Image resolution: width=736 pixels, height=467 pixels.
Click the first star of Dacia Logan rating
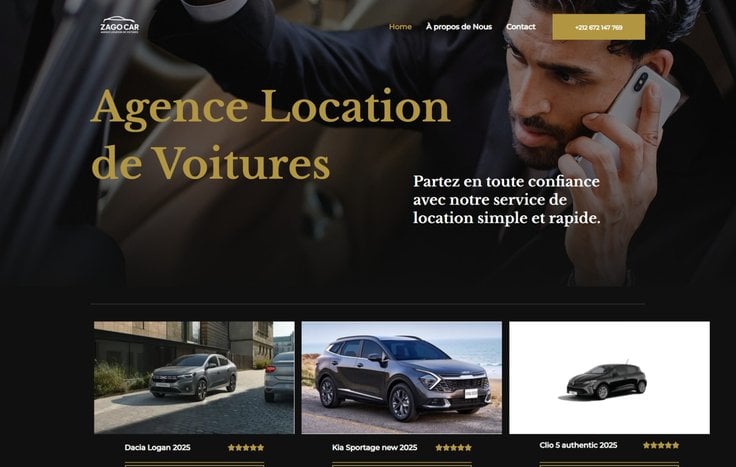click(231, 448)
